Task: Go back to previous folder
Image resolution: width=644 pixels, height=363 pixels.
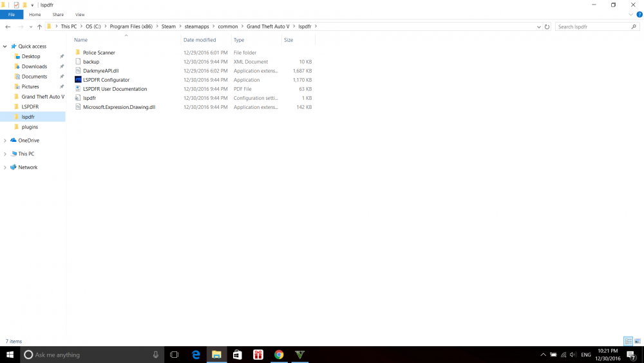Action: 8,26
